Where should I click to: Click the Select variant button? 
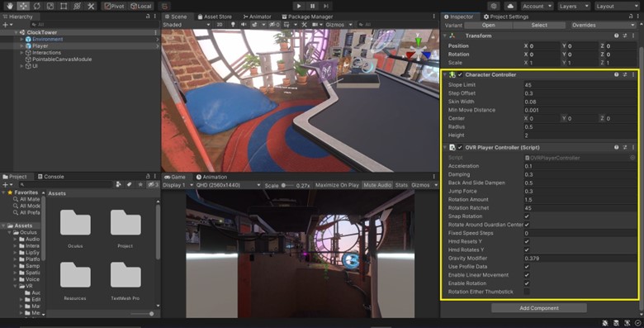point(539,25)
